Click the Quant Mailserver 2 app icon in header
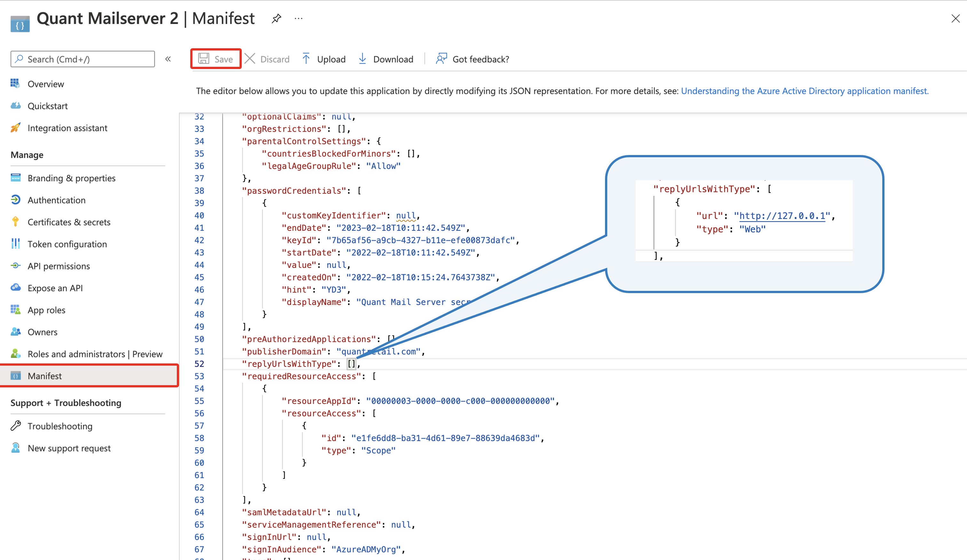The image size is (967, 560). pyautogui.click(x=20, y=24)
